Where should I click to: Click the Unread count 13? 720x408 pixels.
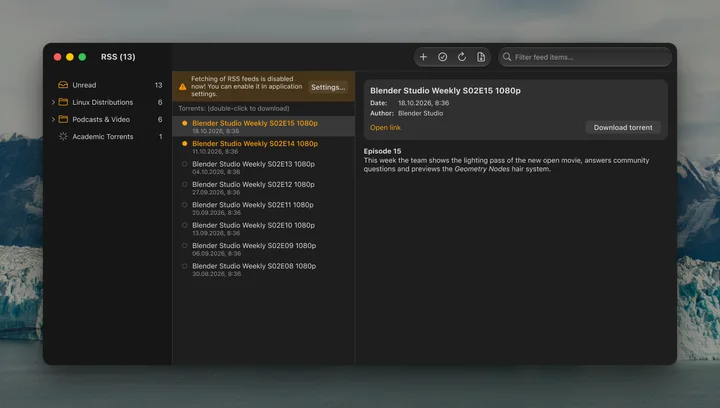pyautogui.click(x=158, y=85)
